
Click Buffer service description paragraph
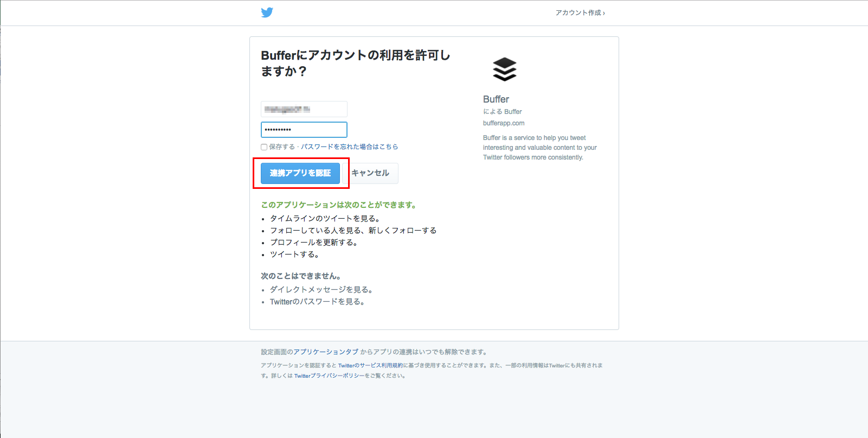point(540,148)
